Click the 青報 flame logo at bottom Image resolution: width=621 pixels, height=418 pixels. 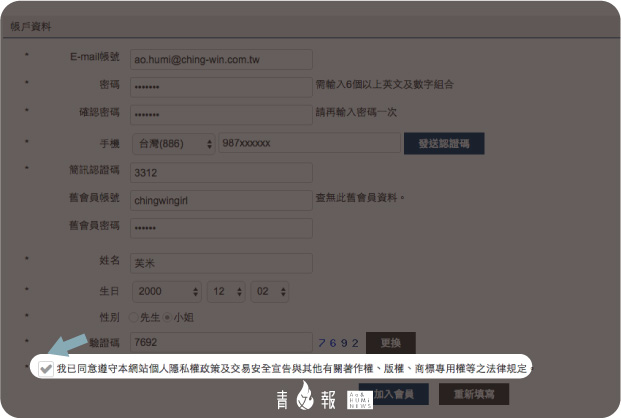click(309, 397)
